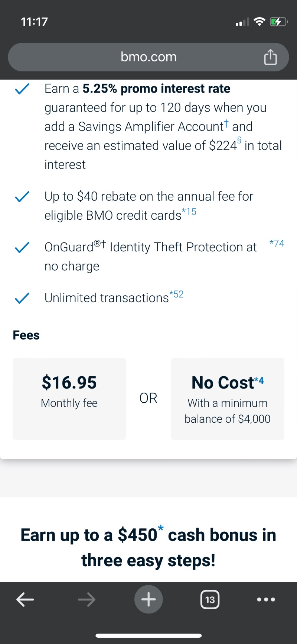Tap the § footnote after $224
This screenshot has width=297, height=644.
pos(239,140)
